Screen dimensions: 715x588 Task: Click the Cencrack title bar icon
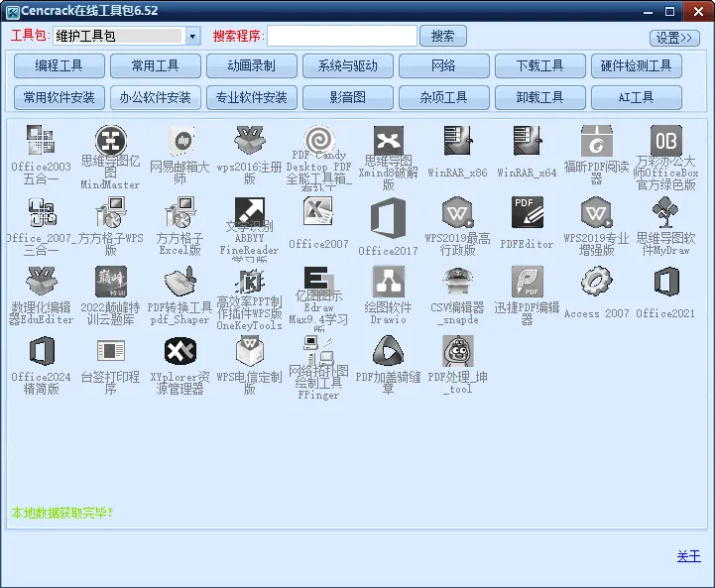pos(12,12)
